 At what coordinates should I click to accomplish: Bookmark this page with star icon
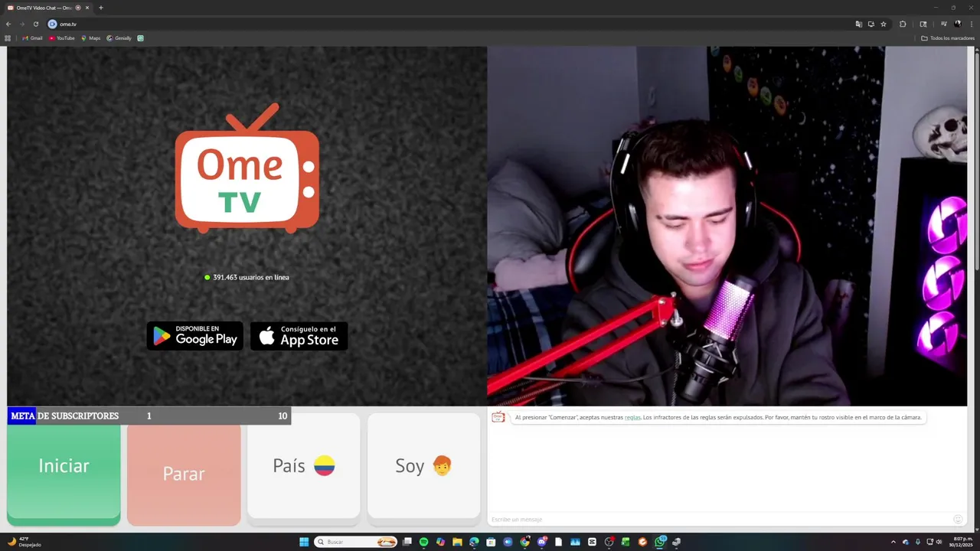click(x=884, y=24)
